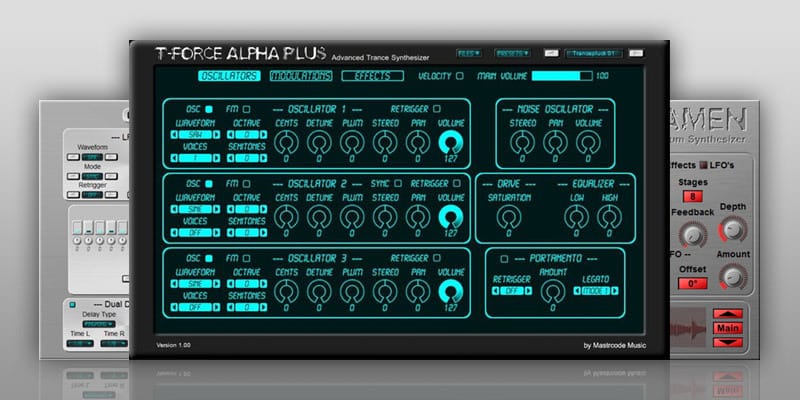Click the Equalizer LOW knob
The width and height of the screenshot is (800, 400).
[576, 217]
